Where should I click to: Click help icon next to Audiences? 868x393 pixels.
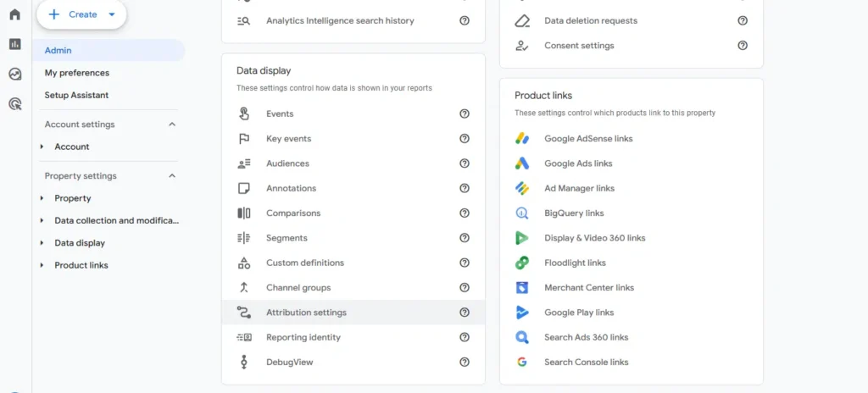465,163
